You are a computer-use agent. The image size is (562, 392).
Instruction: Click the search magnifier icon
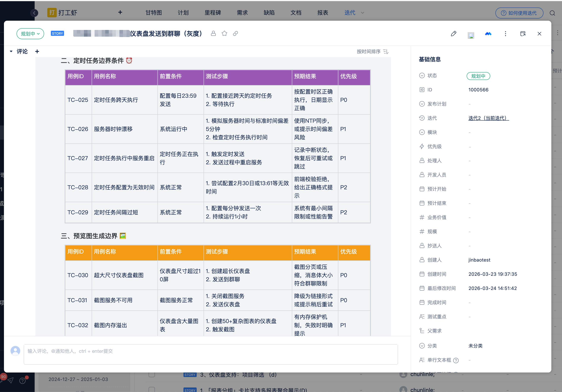[x=552, y=13]
